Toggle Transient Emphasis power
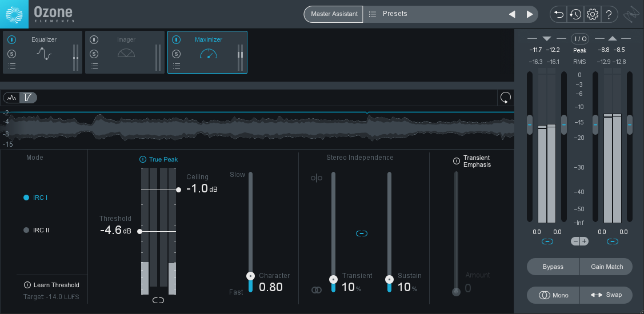Viewport: 644px width, 314px height. (x=457, y=161)
